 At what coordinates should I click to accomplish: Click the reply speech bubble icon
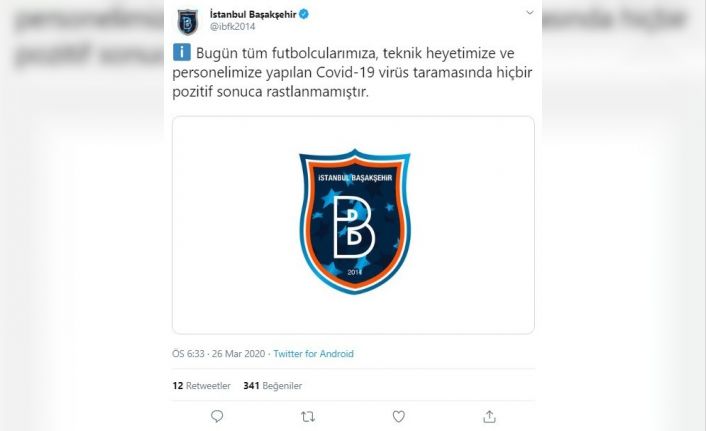[x=217, y=417]
